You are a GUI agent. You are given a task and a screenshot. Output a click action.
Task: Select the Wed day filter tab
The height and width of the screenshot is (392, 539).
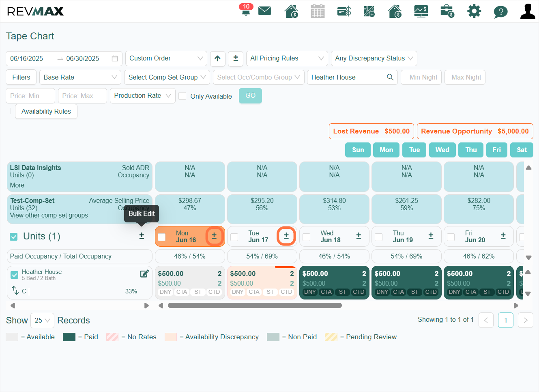(x=442, y=150)
